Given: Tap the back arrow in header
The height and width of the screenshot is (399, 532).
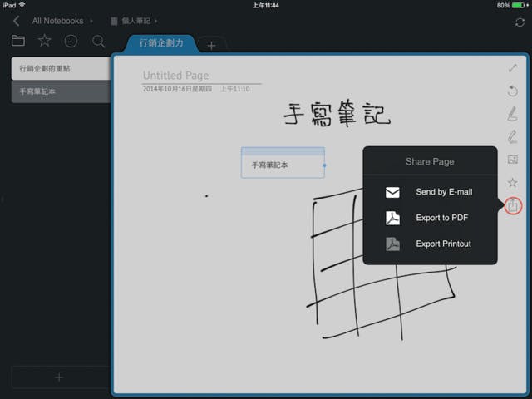Looking at the screenshot, I should coord(17,21).
